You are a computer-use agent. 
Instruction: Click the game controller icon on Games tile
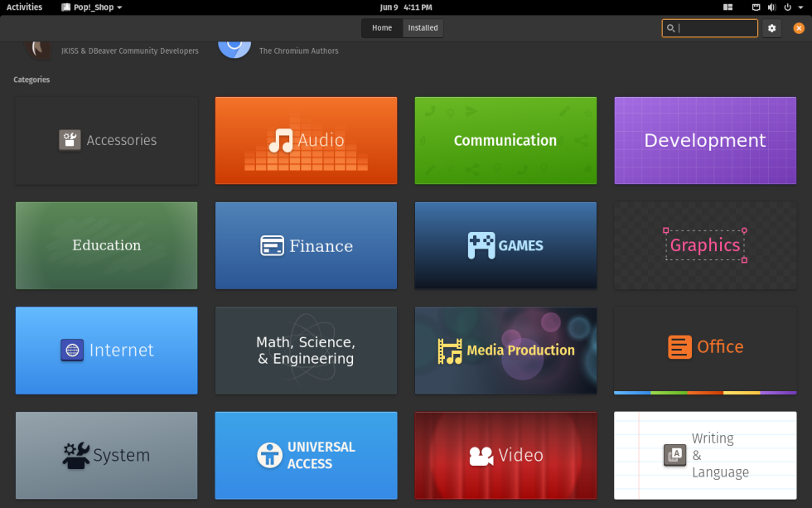coord(481,245)
